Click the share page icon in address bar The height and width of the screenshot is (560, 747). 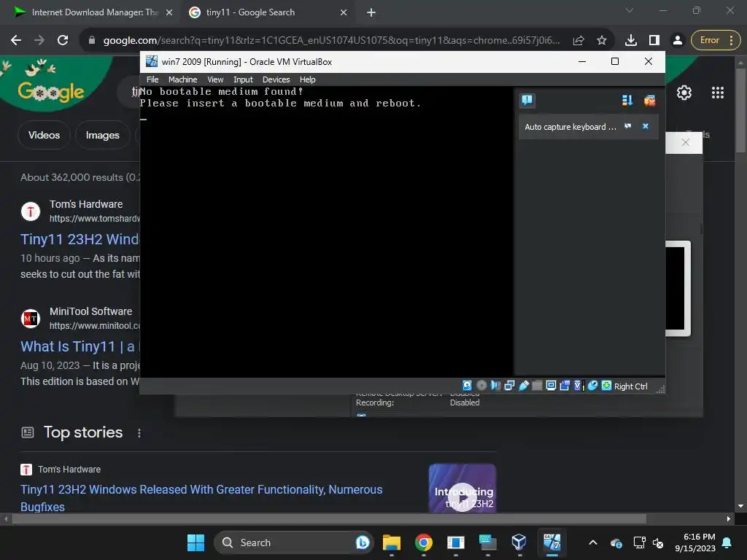coord(578,41)
